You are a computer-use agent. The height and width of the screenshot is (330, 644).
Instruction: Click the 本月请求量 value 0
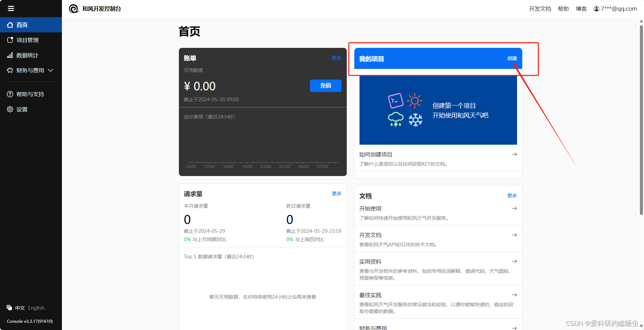(187, 219)
